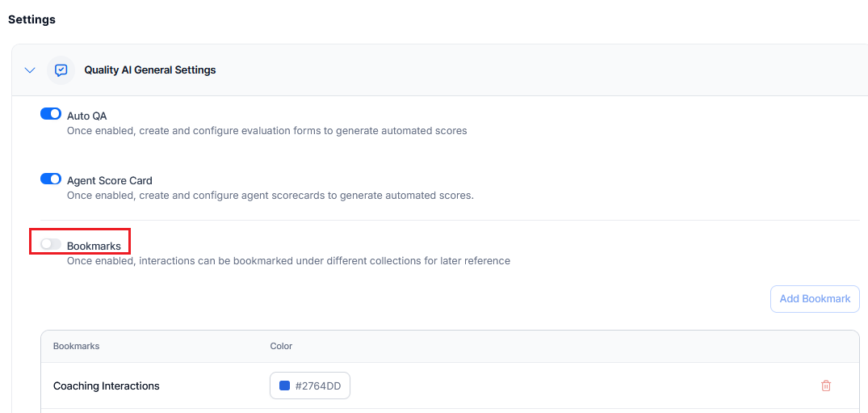Screen dimensions: 868x413
Task: Click the #2764DD hex color field
Action: tap(318, 386)
